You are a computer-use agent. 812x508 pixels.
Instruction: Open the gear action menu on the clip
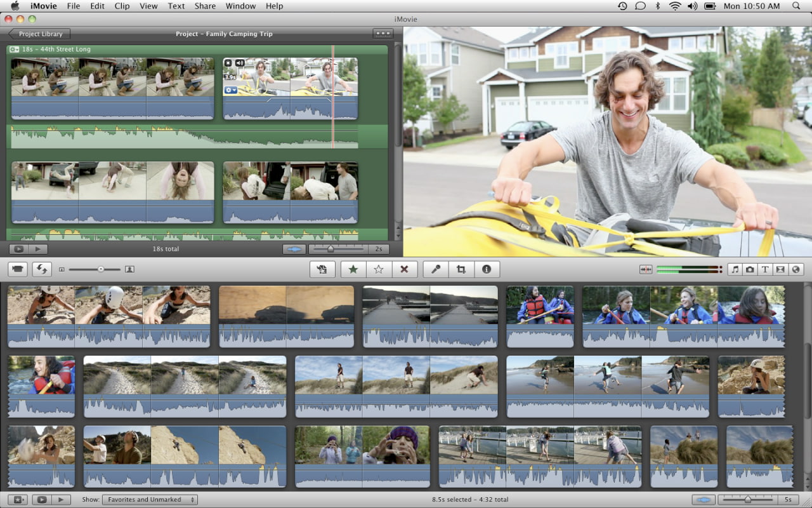coord(231,90)
